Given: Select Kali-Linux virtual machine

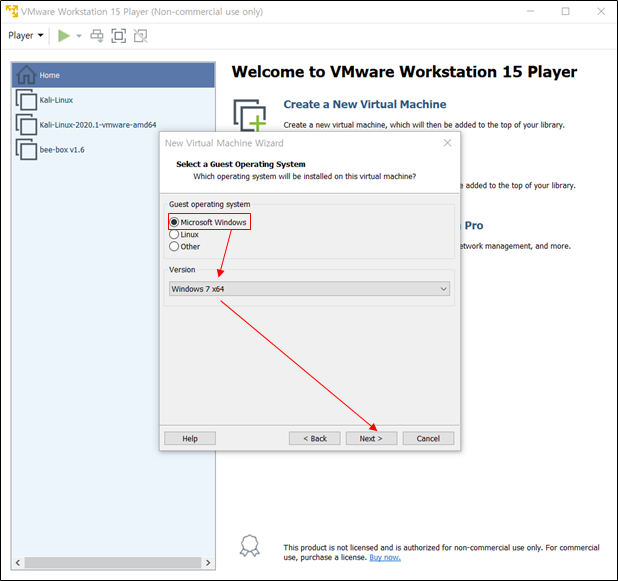Looking at the screenshot, I should [113, 100].
